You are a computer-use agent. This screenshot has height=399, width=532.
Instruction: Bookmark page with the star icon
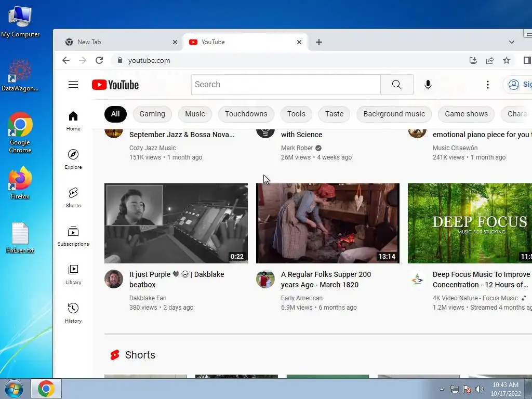click(x=507, y=60)
